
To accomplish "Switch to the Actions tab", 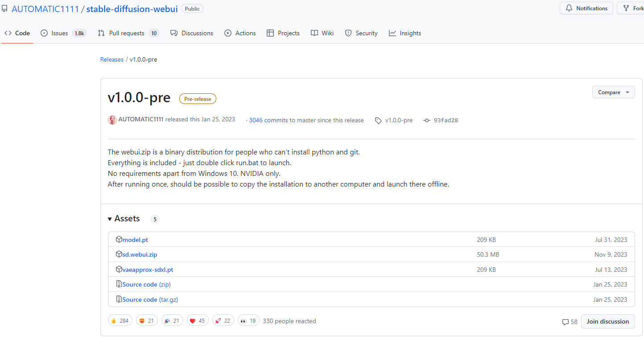I will 240,33.
